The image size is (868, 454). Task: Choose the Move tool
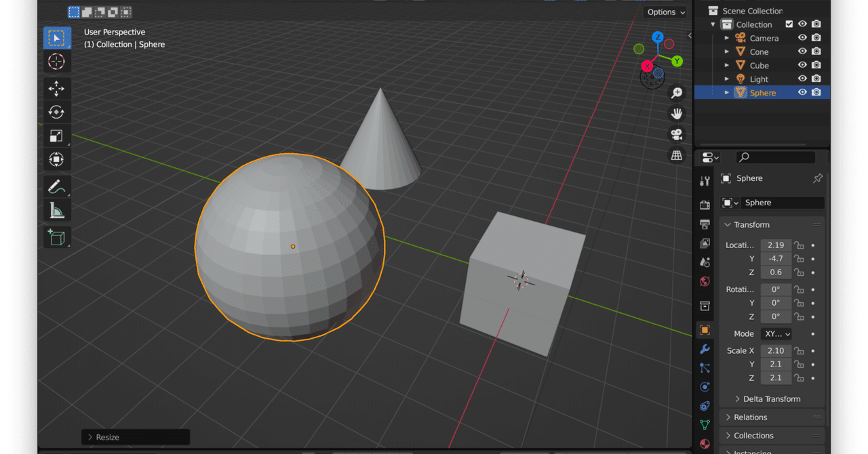[57, 89]
